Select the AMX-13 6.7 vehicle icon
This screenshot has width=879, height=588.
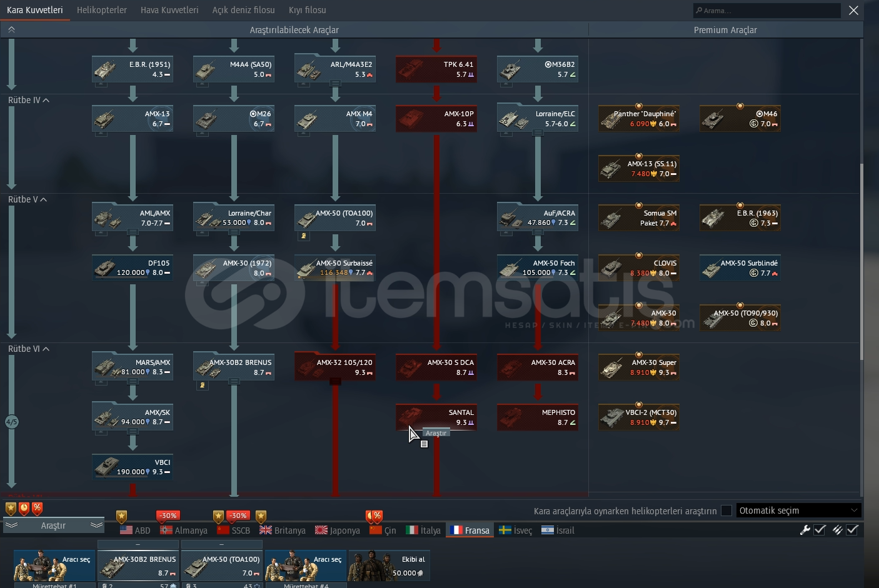coord(133,119)
